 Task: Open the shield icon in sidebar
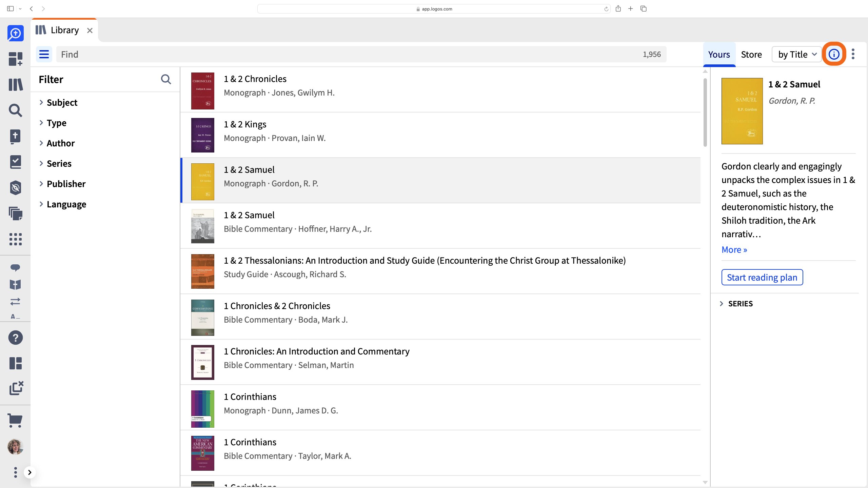[16, 188]
